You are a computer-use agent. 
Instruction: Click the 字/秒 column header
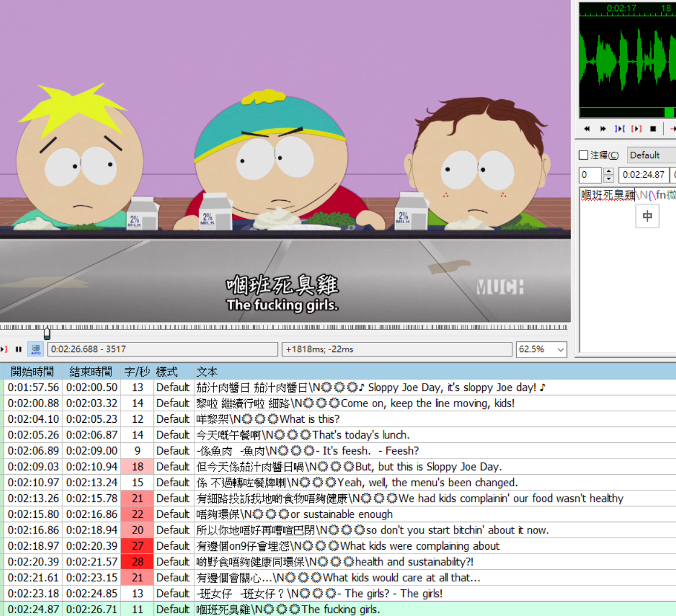137,371
